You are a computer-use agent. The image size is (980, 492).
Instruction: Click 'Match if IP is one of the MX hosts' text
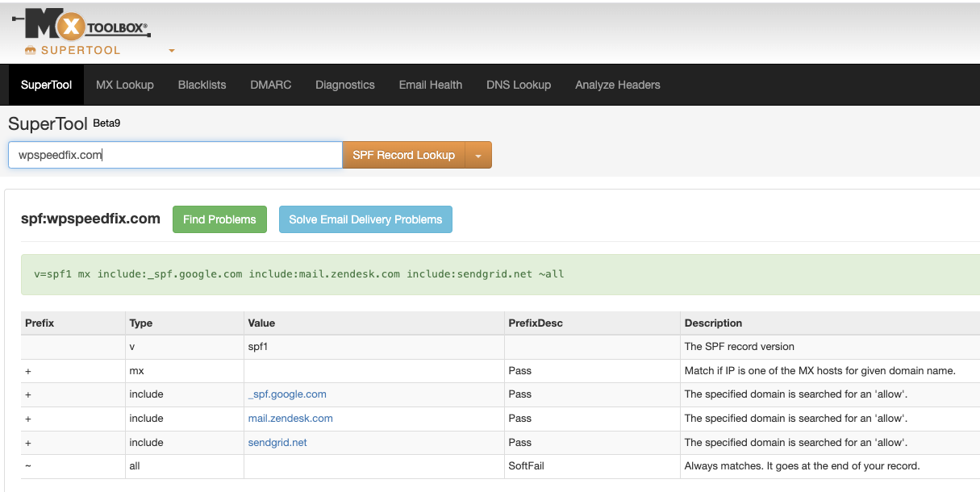[x=820, y=371]
